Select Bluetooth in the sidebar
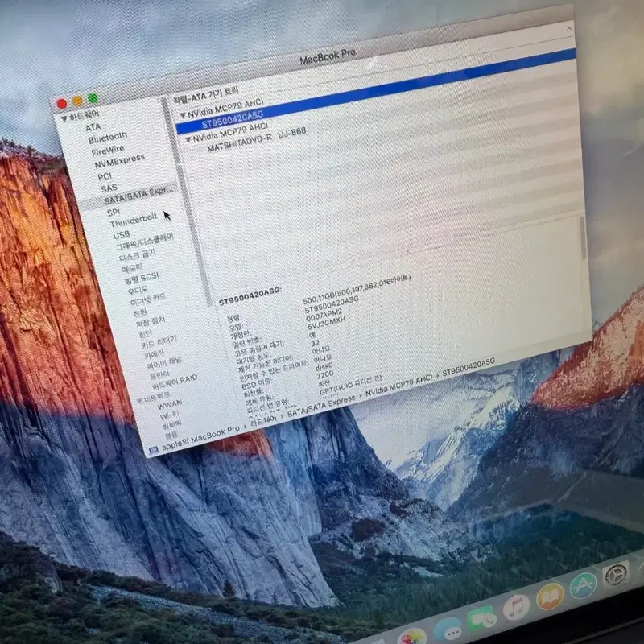 [x=108, y=138]
